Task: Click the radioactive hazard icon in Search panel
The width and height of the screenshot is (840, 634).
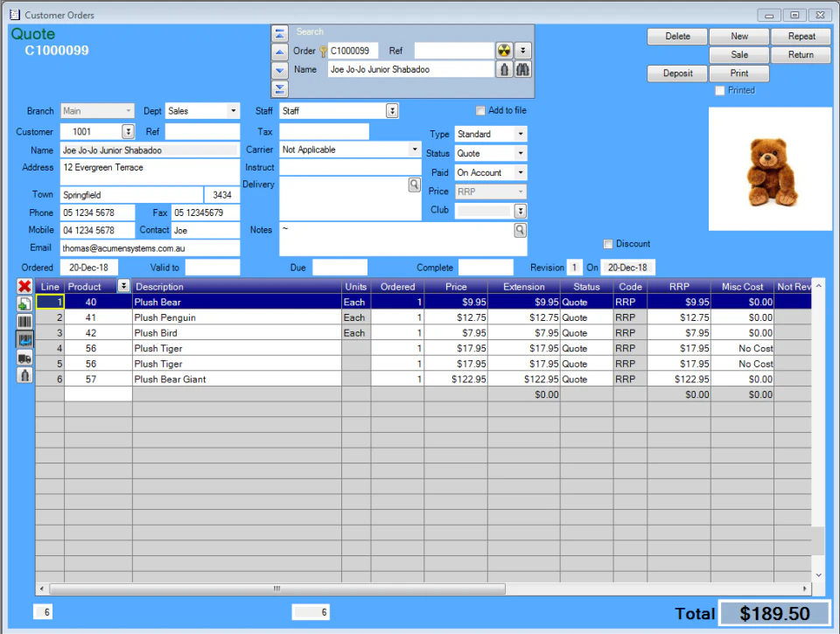Action: [505, 51]
